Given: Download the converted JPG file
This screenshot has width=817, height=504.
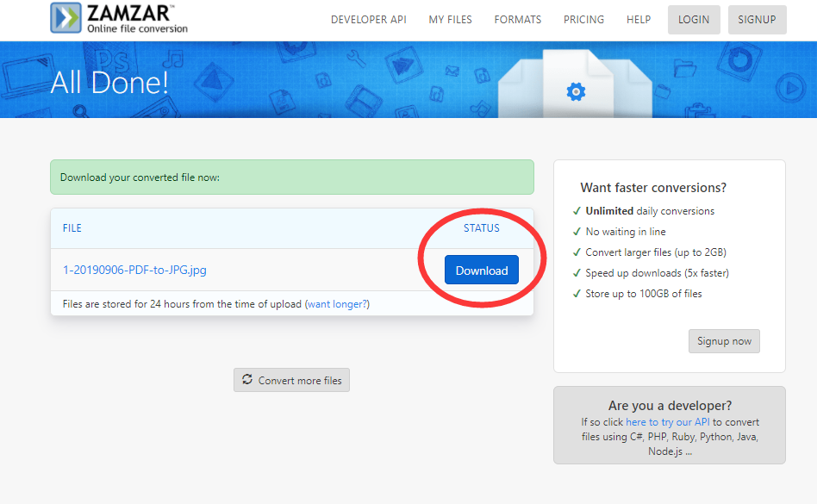Looking at the screenshot, I should (x=482, y=270).
